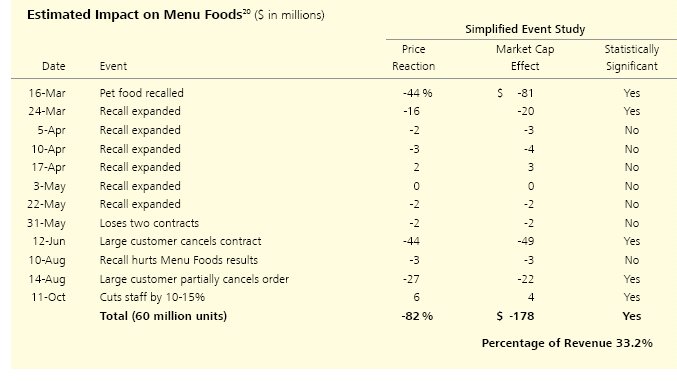Click the 'Statistically Significant' column header
677x381 pixels.
(632, 57)
